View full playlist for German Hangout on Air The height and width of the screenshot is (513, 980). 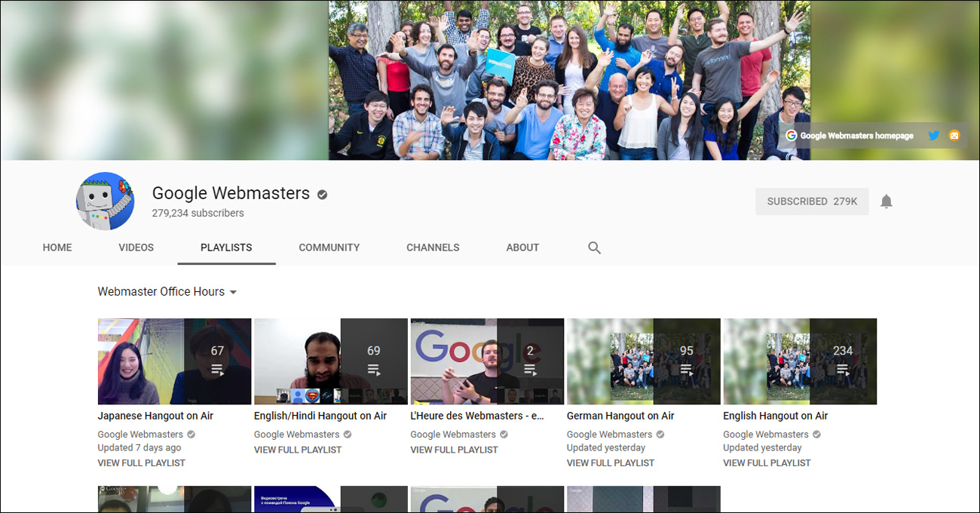click(x=611, y=462)
